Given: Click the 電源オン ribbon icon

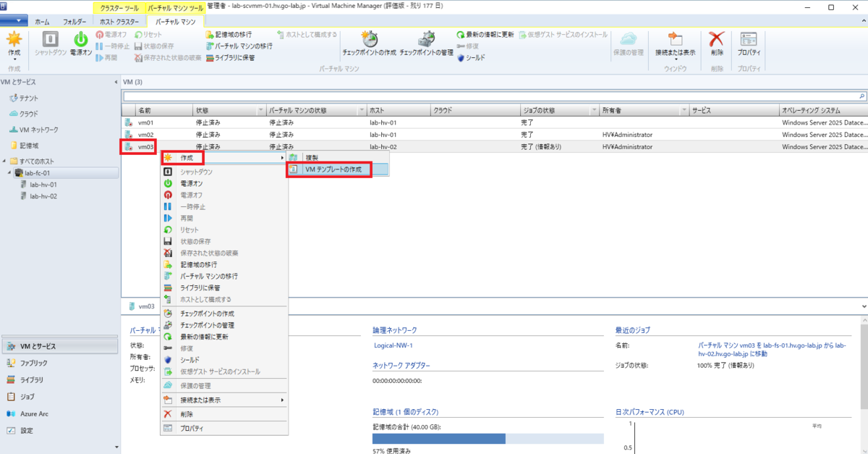Looking at the screenshot, I should point(81,43).
